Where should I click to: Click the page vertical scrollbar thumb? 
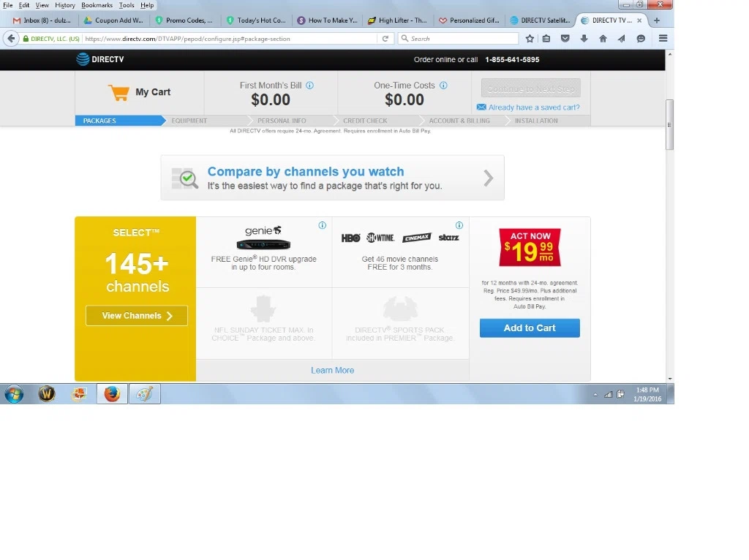pos(670,124)
